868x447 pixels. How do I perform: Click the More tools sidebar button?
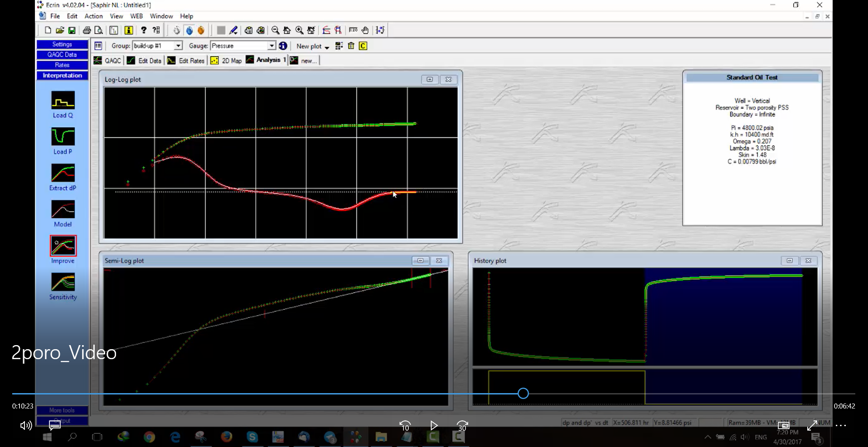tap(62, 410)
